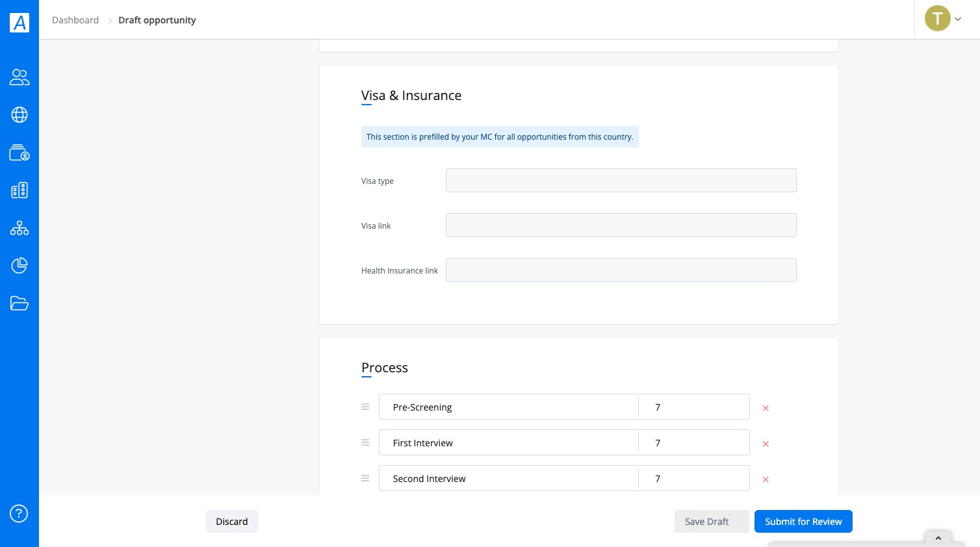The image size is (980, 547).
Task: Click the AIESEC logo at top left
Action: (x=19, y=23)
